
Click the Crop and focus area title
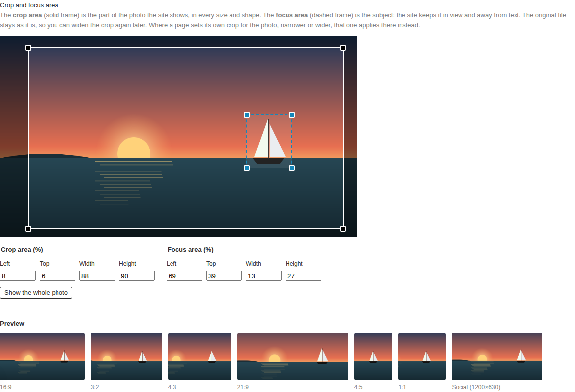(x=29, y=5)
